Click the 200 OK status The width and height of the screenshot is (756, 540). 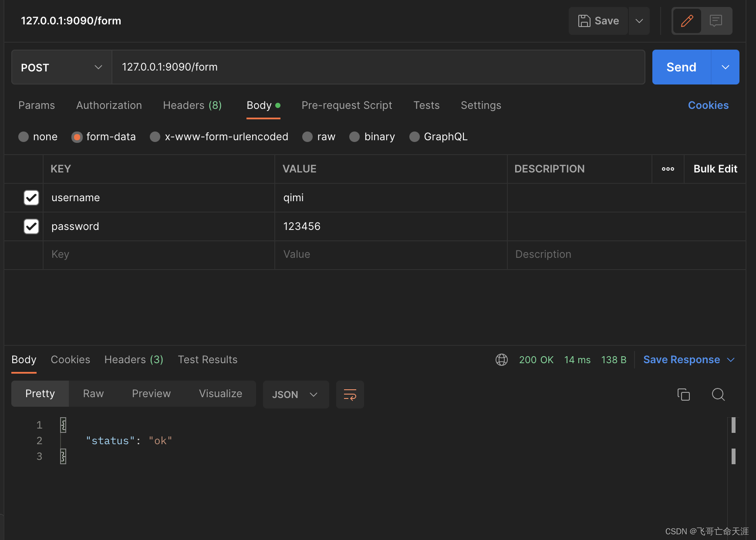(x=536, y=360)
